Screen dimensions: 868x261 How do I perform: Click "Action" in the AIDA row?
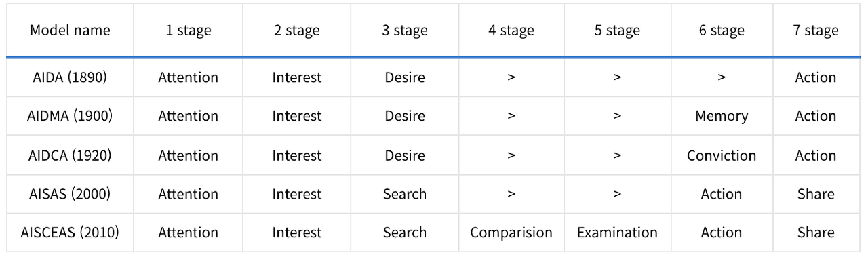click(816, 77)
